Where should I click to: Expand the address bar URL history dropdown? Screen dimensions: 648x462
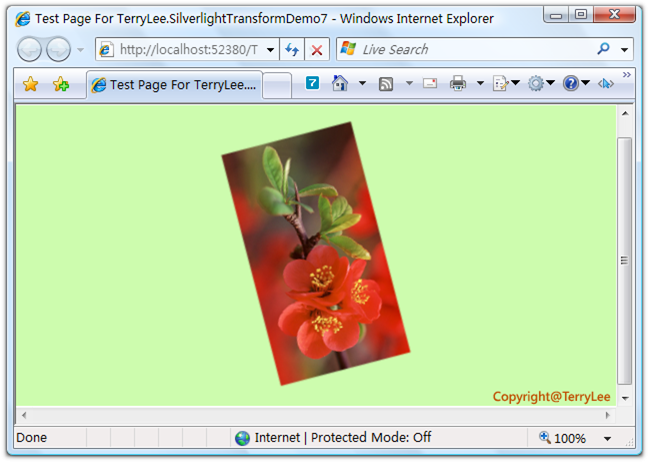[x=270, y=50]
